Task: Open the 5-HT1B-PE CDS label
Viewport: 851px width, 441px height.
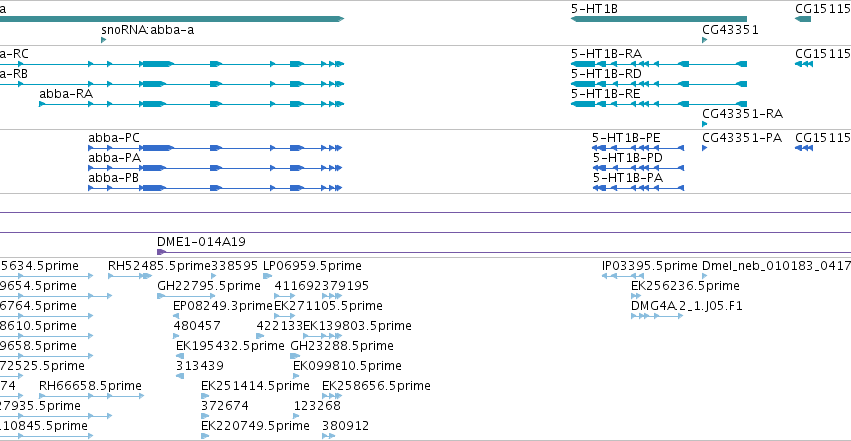Action: (x=626, y=138)
